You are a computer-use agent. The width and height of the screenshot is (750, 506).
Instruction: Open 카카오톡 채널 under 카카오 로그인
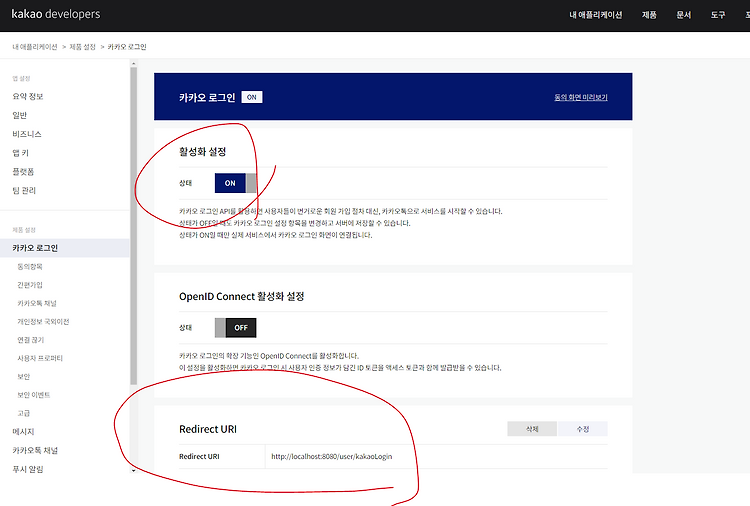pyautogui.click(x=37, y=303)
